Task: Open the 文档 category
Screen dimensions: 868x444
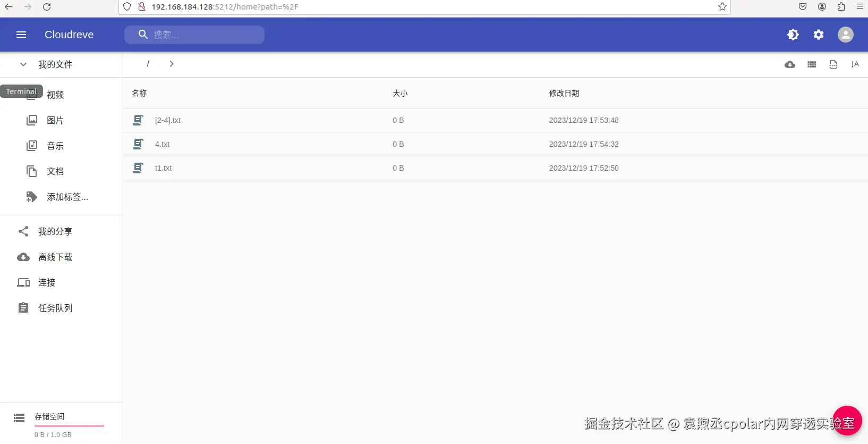Action: (x=55, y=171)
